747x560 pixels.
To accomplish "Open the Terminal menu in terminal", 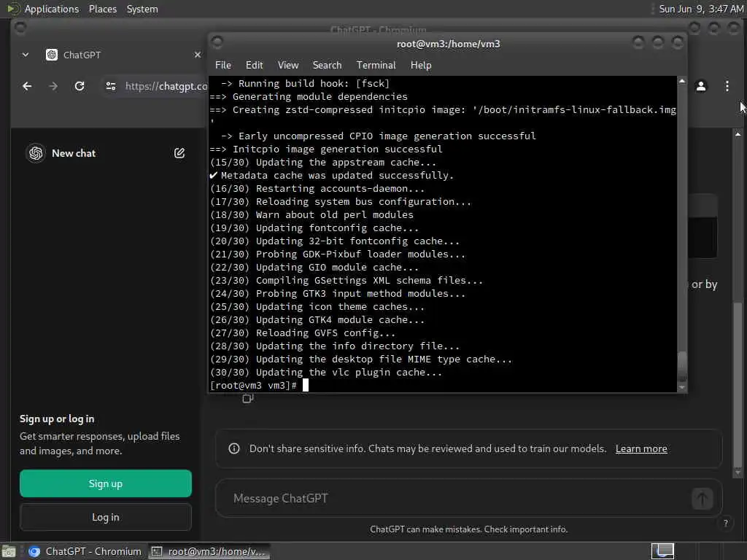I will click(x=376, y=65).
